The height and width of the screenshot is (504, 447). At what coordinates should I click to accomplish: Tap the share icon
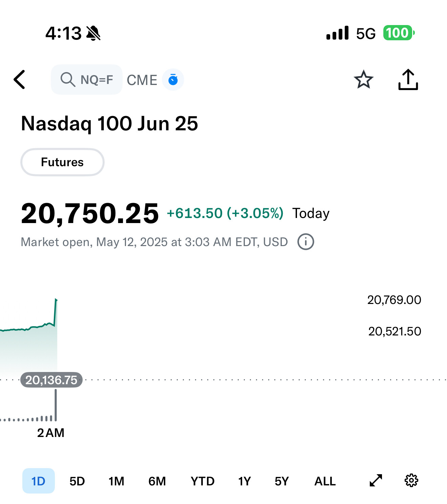tap(408, 80)
